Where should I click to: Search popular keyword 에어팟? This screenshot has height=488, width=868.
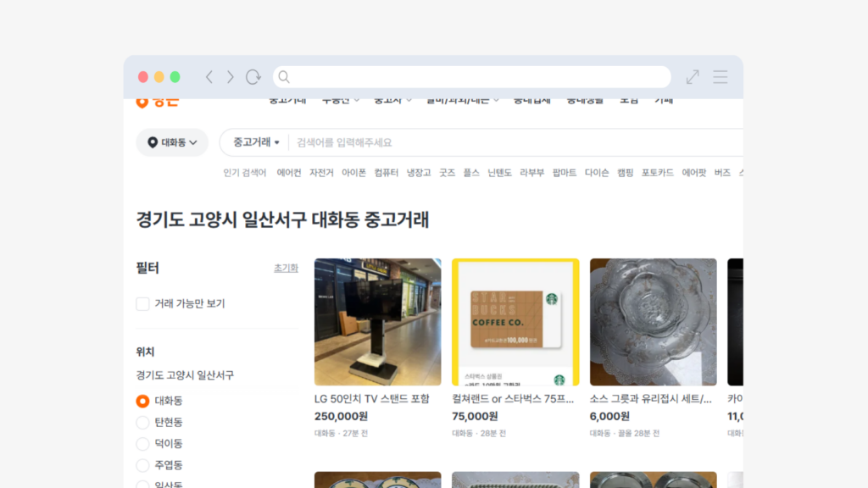coord(694,173)
